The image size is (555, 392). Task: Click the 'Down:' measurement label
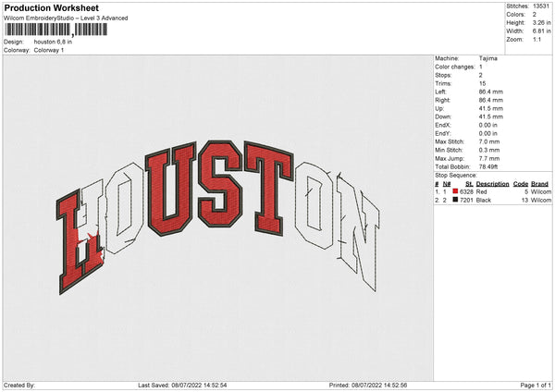[x=443, y=116]
